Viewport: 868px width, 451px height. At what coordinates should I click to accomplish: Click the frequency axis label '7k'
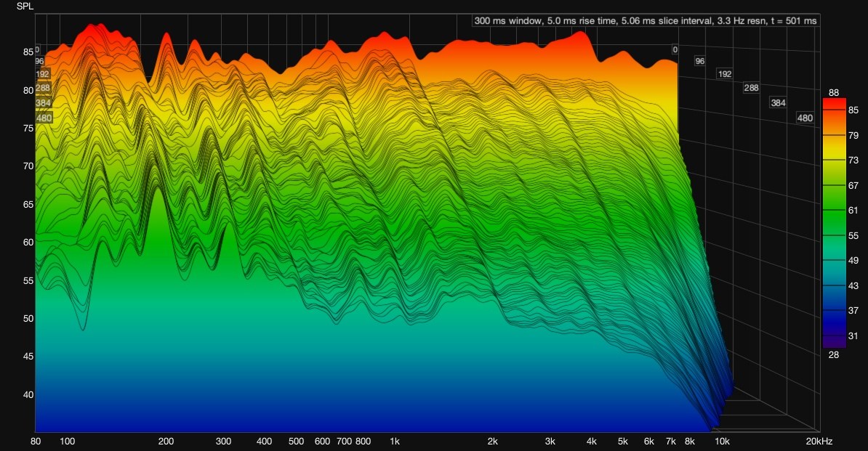coord(671,441)
